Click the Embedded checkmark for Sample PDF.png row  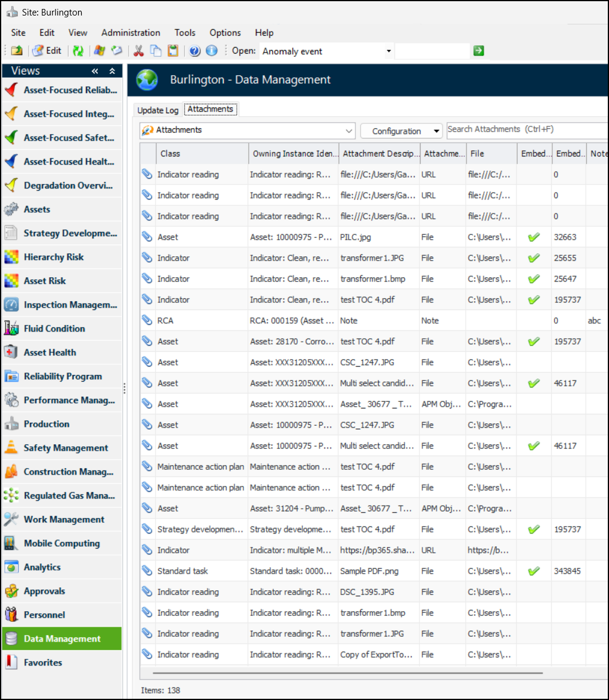[533, 571]
